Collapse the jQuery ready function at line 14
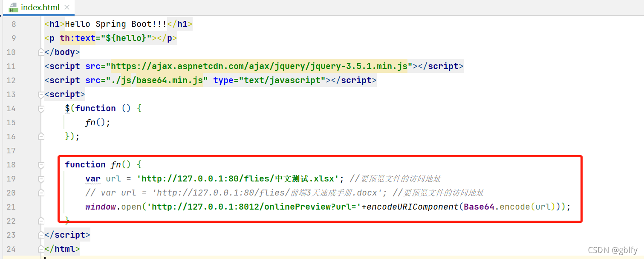 (41, 109)
